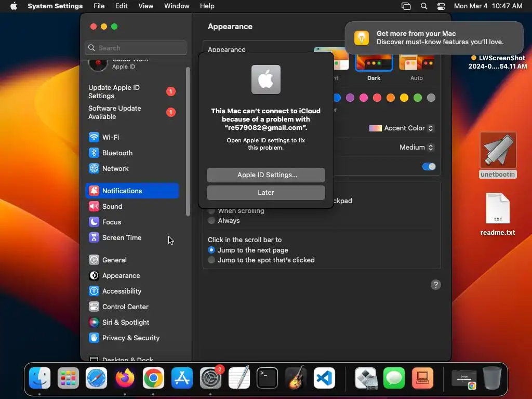Open Launchpad from the Dock

click(x=68, y=378)
